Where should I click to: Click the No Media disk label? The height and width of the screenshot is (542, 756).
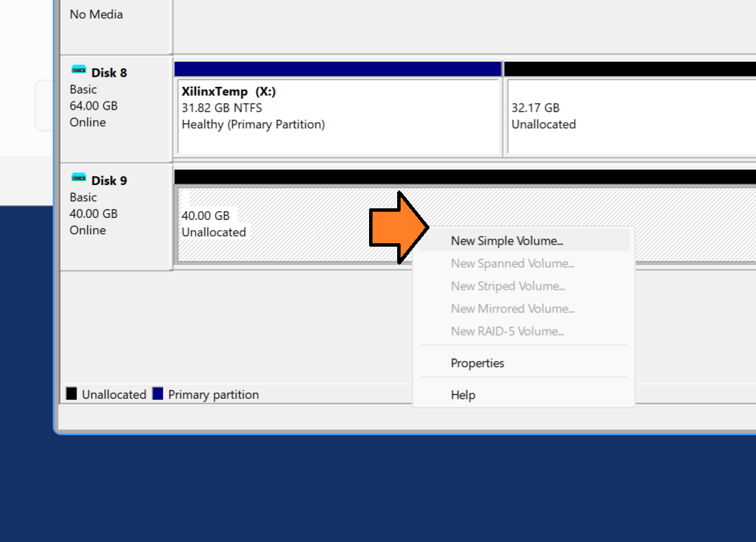click(x=97, y=14)
